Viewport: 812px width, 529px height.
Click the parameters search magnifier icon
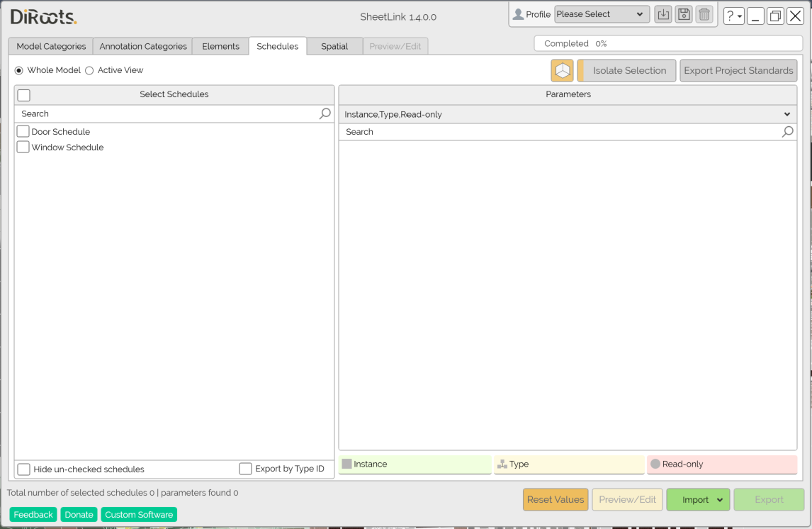pyautogui.click(x=787, y=131)
